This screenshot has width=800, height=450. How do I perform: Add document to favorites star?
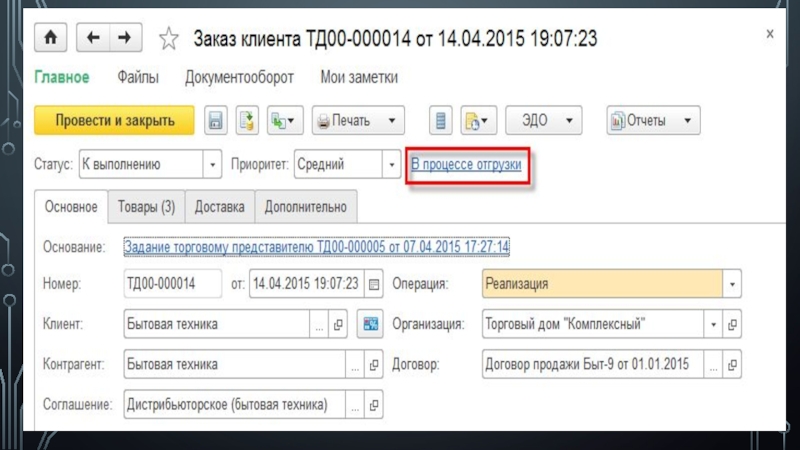(168, 39)
